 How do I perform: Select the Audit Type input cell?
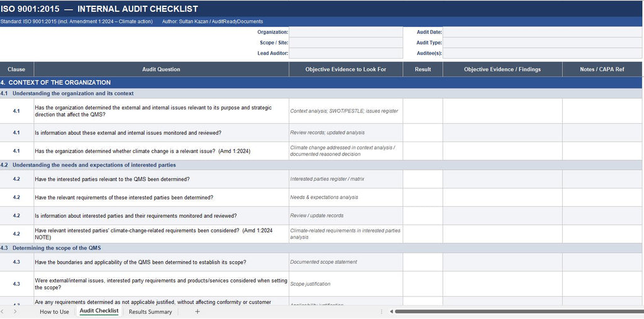(542, 43)
